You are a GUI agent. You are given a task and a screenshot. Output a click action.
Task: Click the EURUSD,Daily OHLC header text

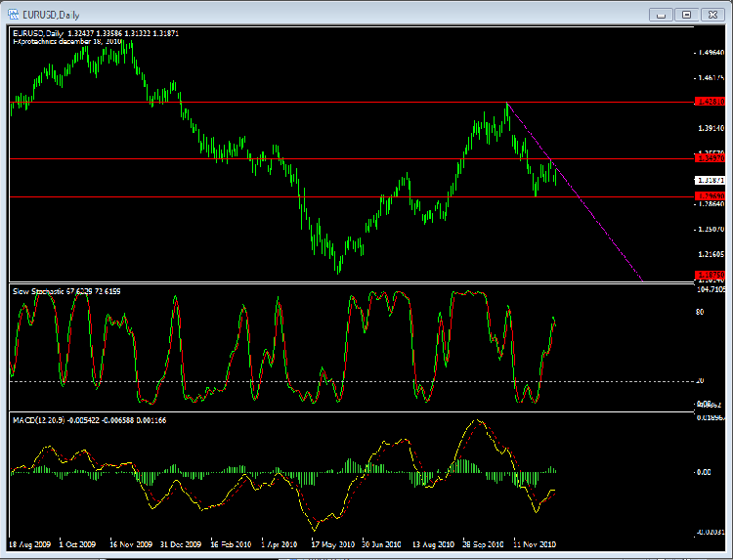[x=95, y=34]
